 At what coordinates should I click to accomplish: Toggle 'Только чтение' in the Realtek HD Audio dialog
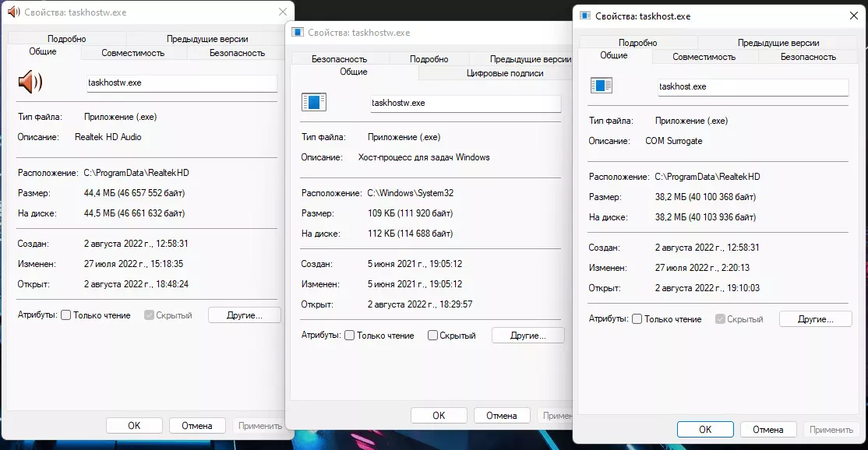tap(66, 315)
